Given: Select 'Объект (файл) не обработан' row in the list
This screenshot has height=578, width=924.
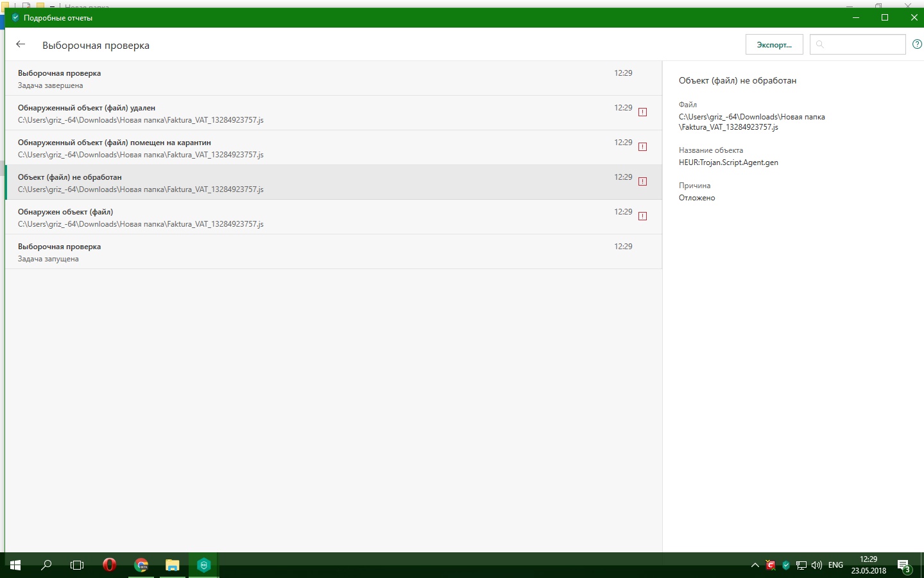Looking at the screenshot, I should 334,182.
